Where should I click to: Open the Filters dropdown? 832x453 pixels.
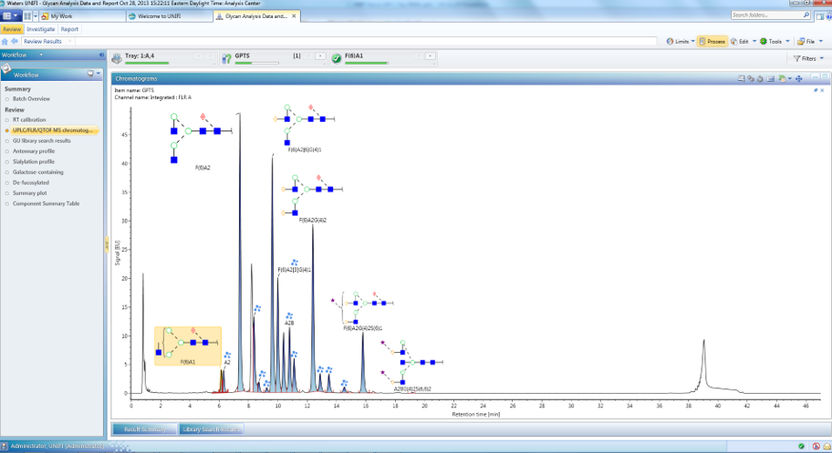coord(809,58)
